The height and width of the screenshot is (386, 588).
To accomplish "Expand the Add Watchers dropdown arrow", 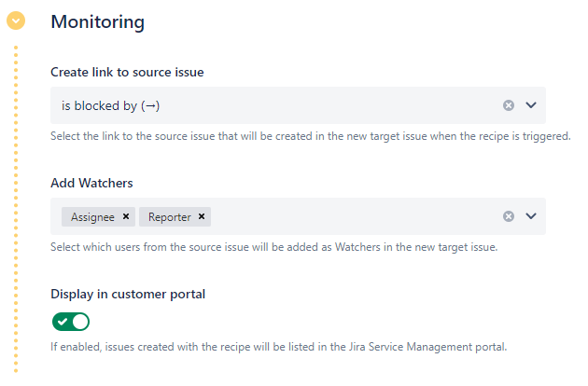I will 531,216.
